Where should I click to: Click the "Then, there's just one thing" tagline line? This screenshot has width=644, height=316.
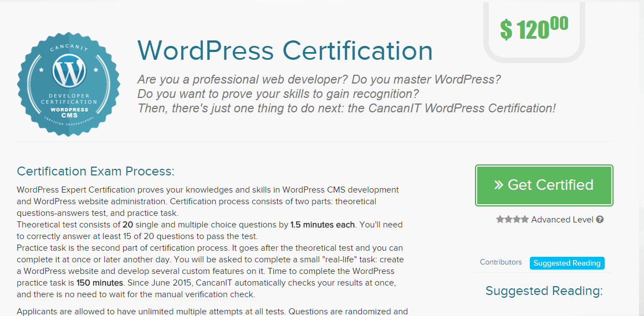pos(346,108)
